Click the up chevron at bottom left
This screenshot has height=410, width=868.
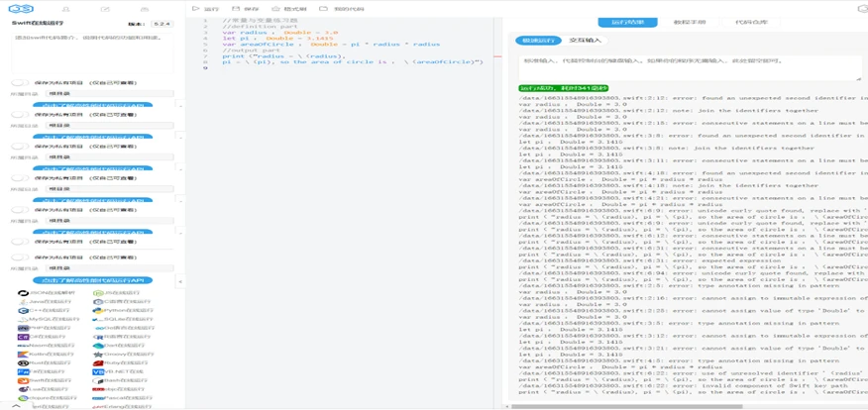(16, 406)
